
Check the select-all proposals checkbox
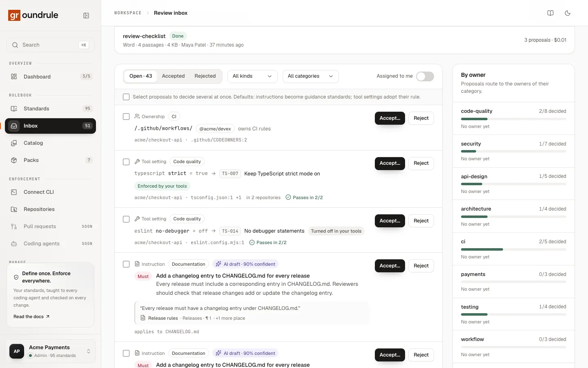(x=126, y=97)
